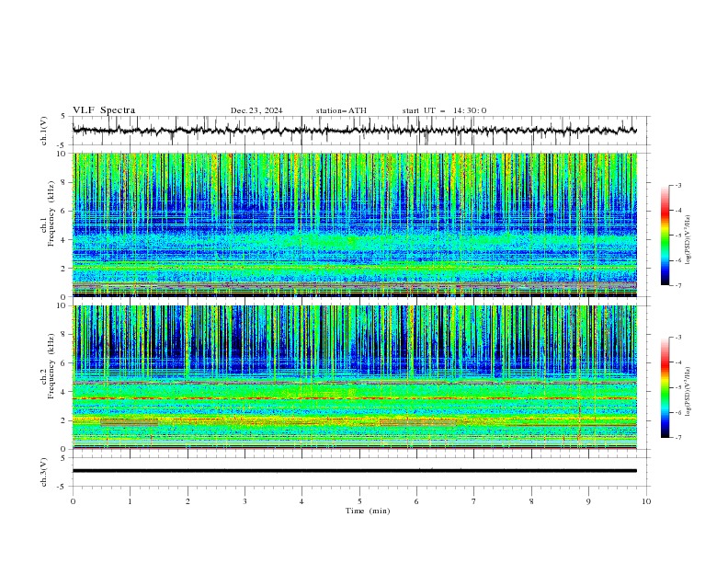The width and height of the screenshot is (728, 563).
Task: Click the date 'Dec. 23, 2024'
Action: click(x=256, y=110)
